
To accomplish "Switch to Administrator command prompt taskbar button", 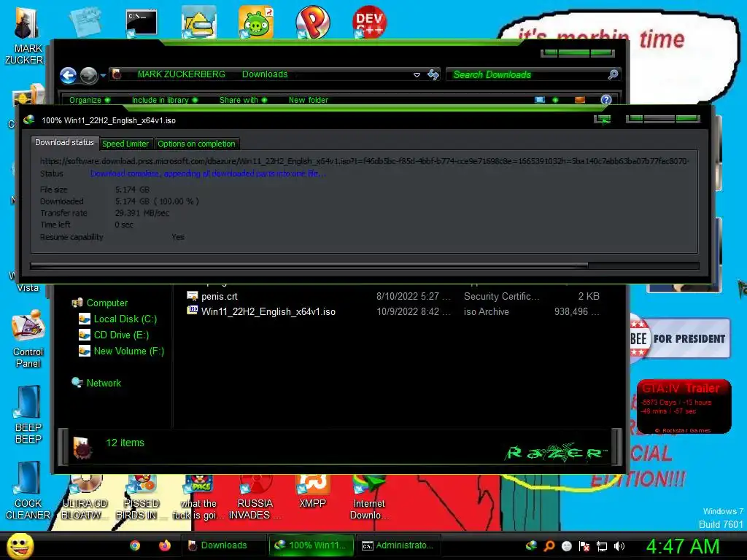I will click(x=398, y=545).
